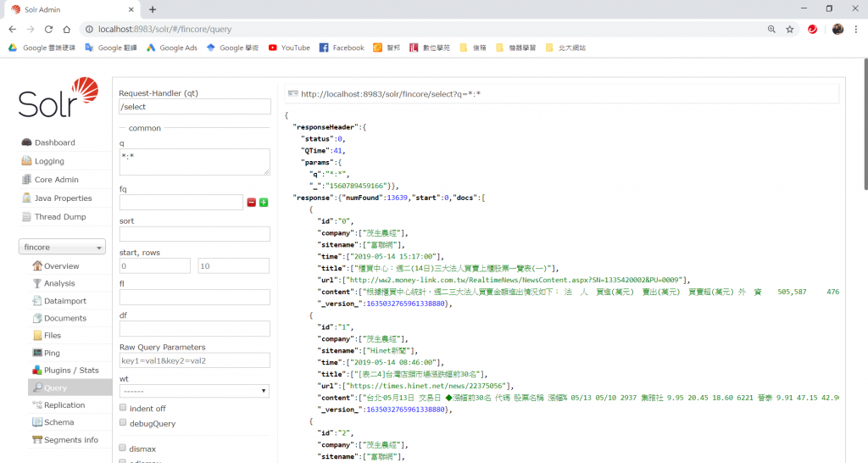Open the Java Properties menu item
This screenshot has width=868, height=463.
coord(63,198)
